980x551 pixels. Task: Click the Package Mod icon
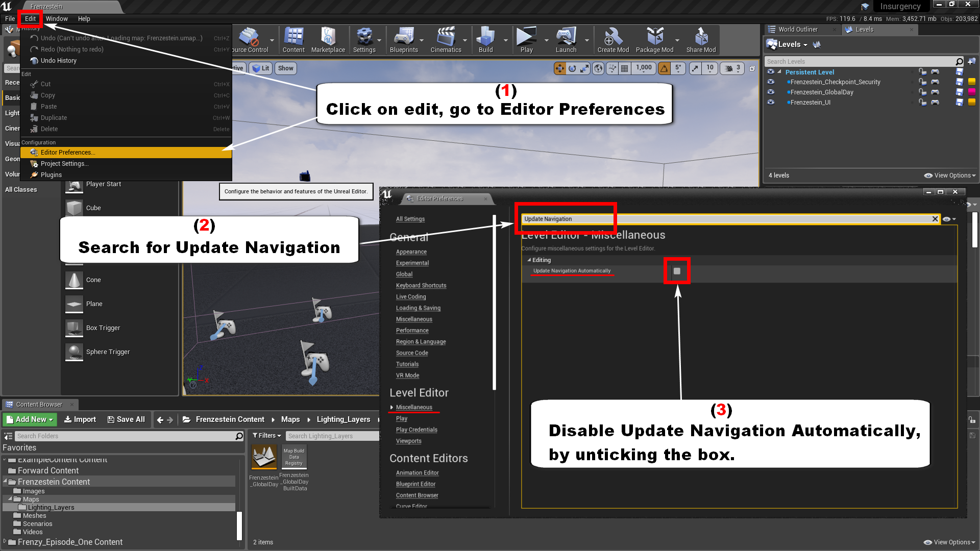click(x=654, y=40)
